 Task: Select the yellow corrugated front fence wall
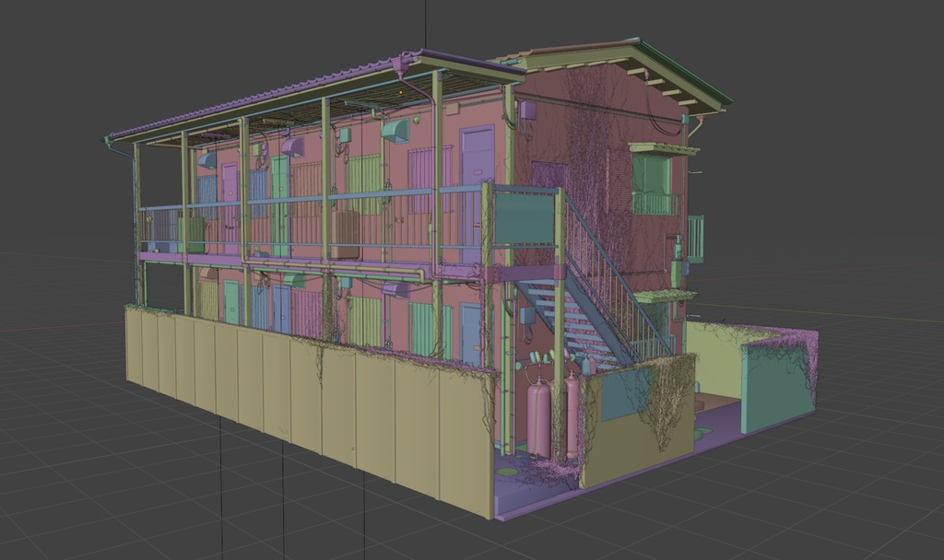[x=310, y=409]
